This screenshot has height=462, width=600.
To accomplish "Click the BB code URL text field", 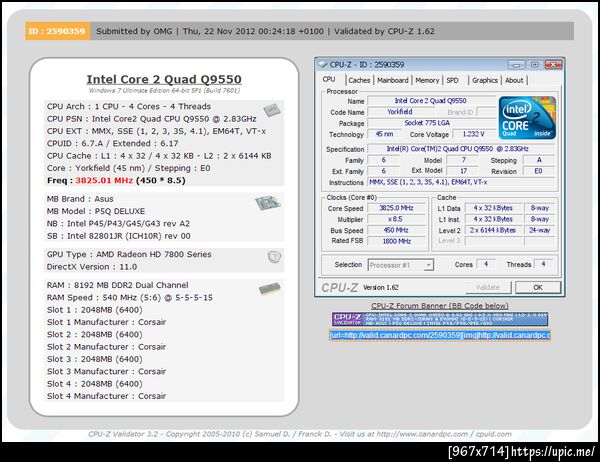I will pyautogui.click(x=440, y=335).
